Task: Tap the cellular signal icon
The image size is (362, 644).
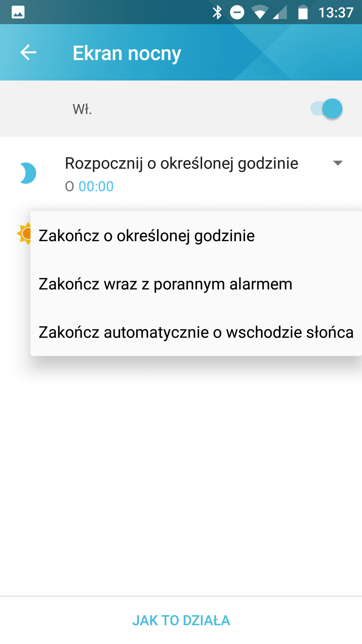Action: tap(280, 13)
